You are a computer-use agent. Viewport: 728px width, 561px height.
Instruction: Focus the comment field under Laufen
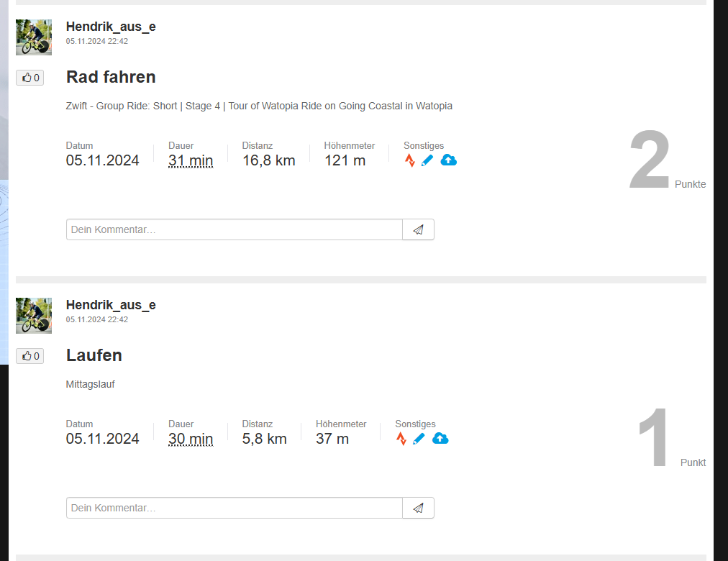pyautogui.click(x=234, y=508)
